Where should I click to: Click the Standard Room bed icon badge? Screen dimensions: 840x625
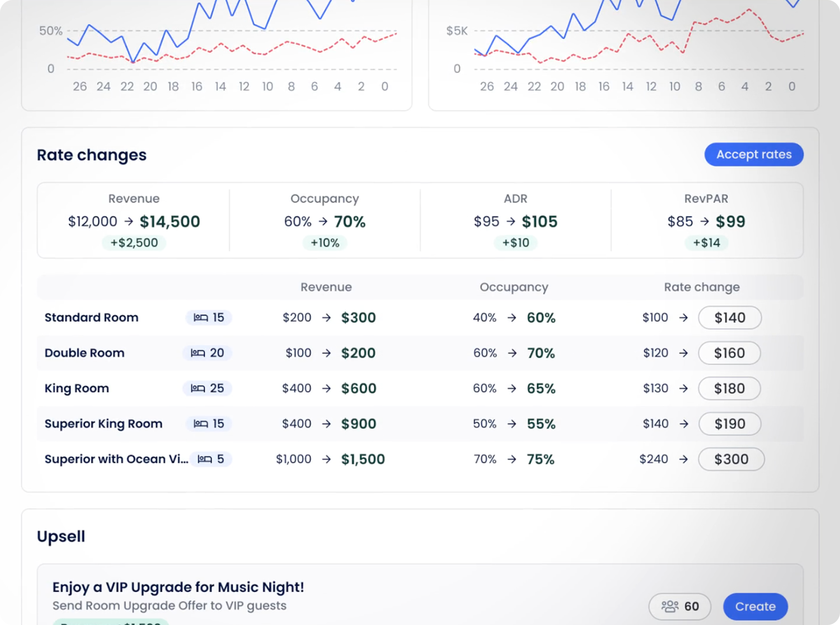pyautogui.click(x=209, y=317)
